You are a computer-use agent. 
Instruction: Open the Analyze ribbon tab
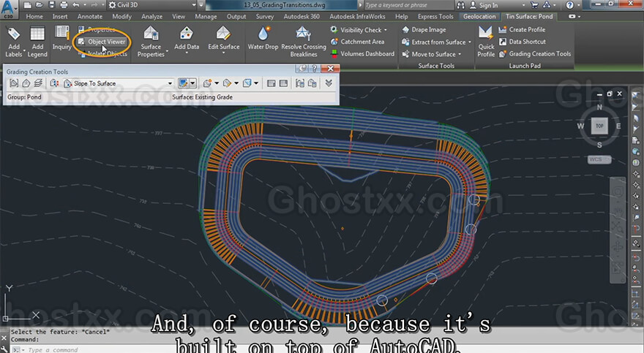click(x=152, y=16)
